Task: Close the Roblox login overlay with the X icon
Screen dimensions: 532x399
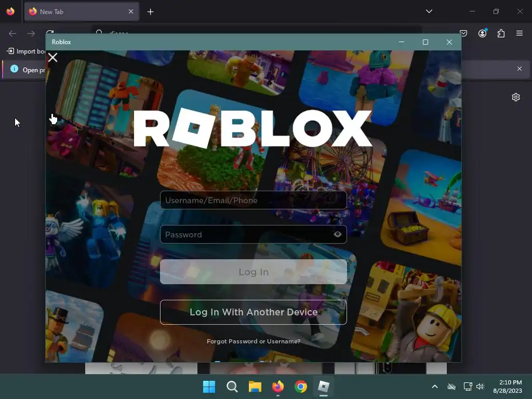Action: 52,57
